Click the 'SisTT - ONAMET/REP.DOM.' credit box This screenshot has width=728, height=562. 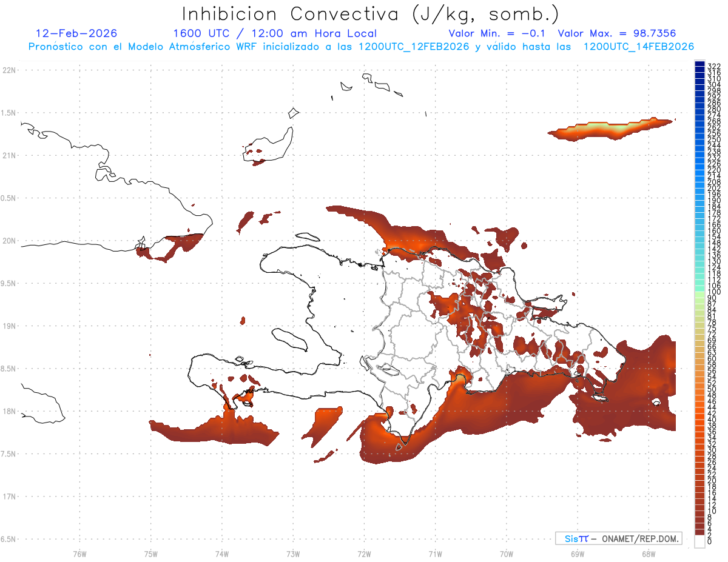618,538
